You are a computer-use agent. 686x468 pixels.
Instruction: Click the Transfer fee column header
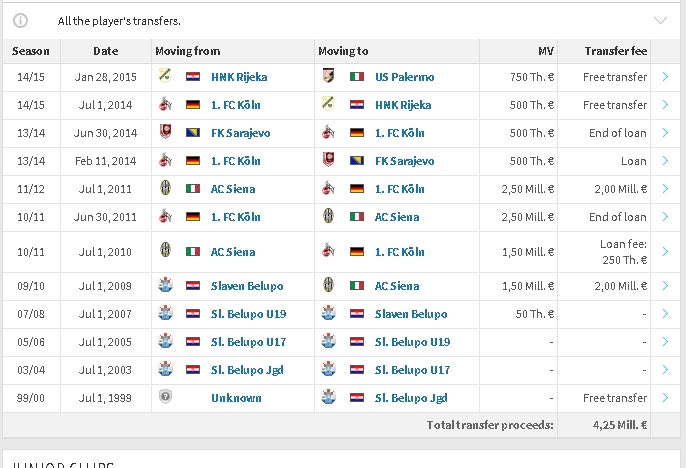[x=616, y=51]
